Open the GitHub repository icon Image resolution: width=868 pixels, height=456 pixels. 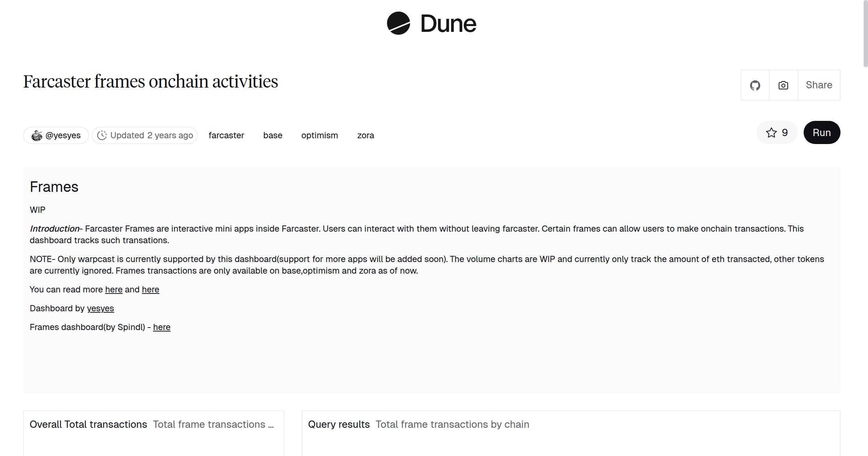tap(755, 85)
